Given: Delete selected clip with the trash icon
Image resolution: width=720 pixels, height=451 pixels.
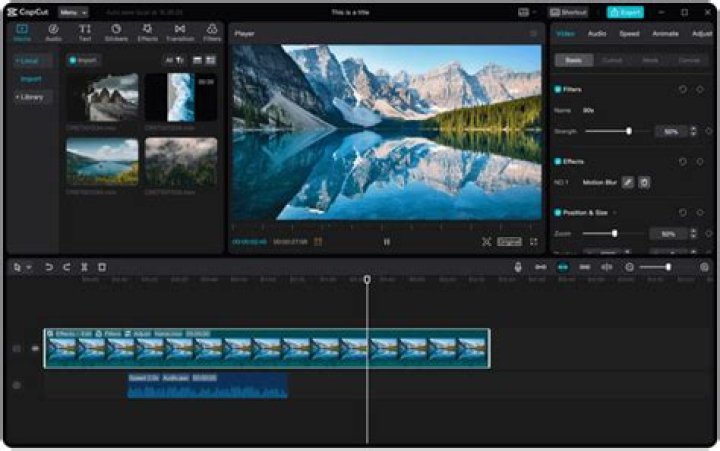Looking at the screenshot, I should [102, 267].
